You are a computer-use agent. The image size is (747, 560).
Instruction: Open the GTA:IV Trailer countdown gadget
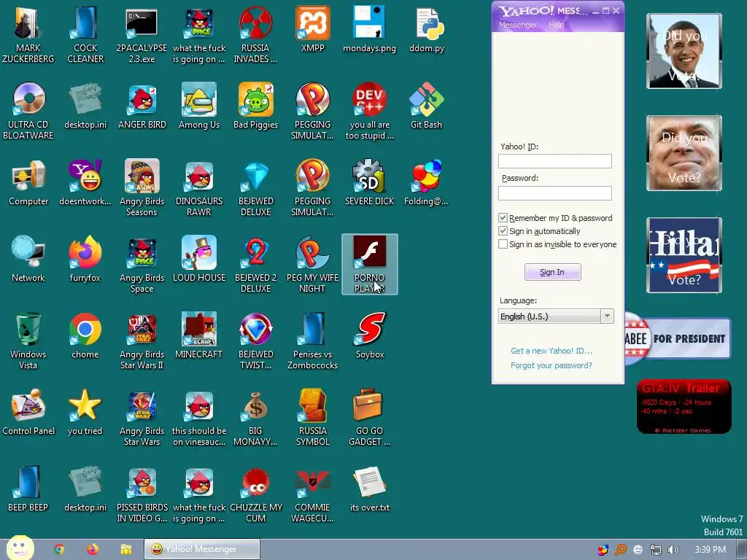click(684, 407)
